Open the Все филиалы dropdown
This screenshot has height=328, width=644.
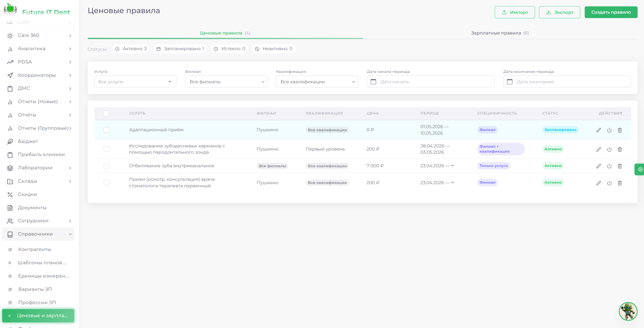click(x=226, y=82)
